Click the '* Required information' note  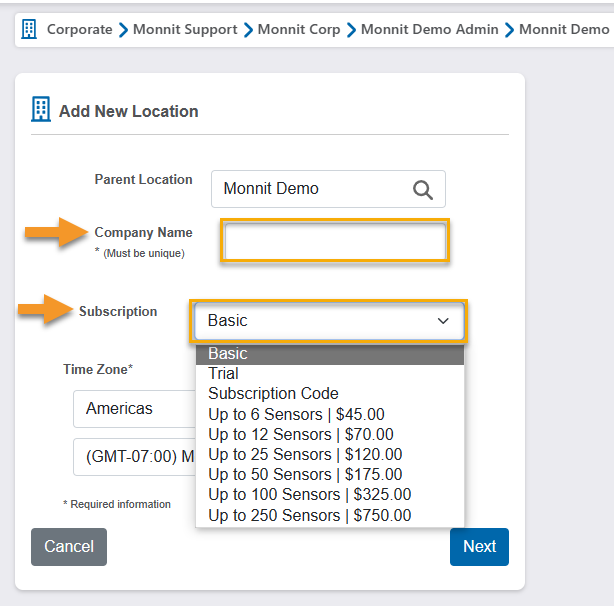pos(117,504)
